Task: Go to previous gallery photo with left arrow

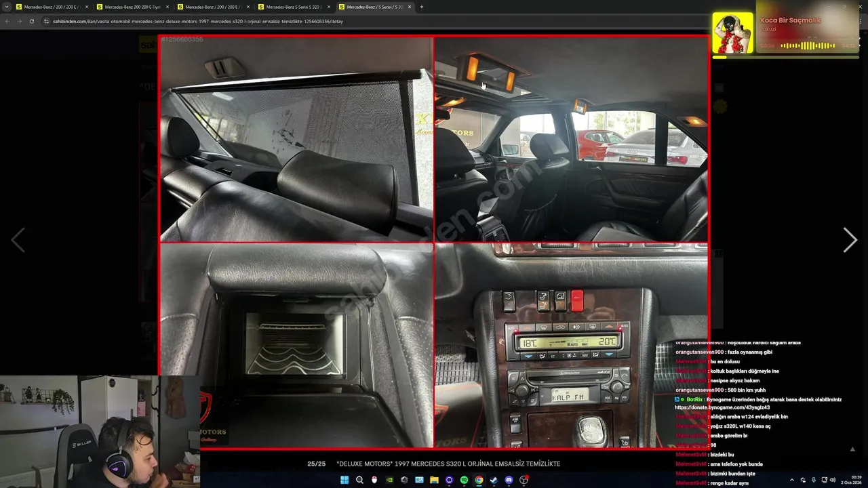Action: (x=18, y=240)
